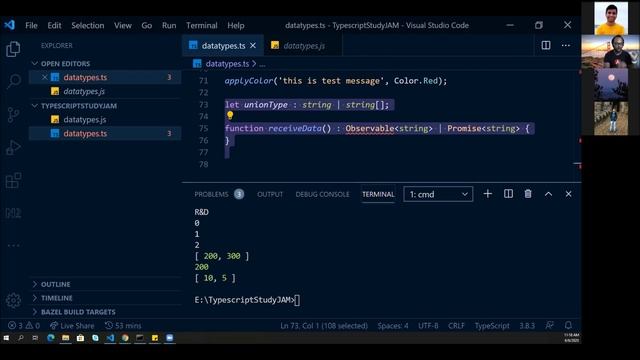
Task: Close datatypes.ts in Open Editors list
Action: (x=44, y=77)
